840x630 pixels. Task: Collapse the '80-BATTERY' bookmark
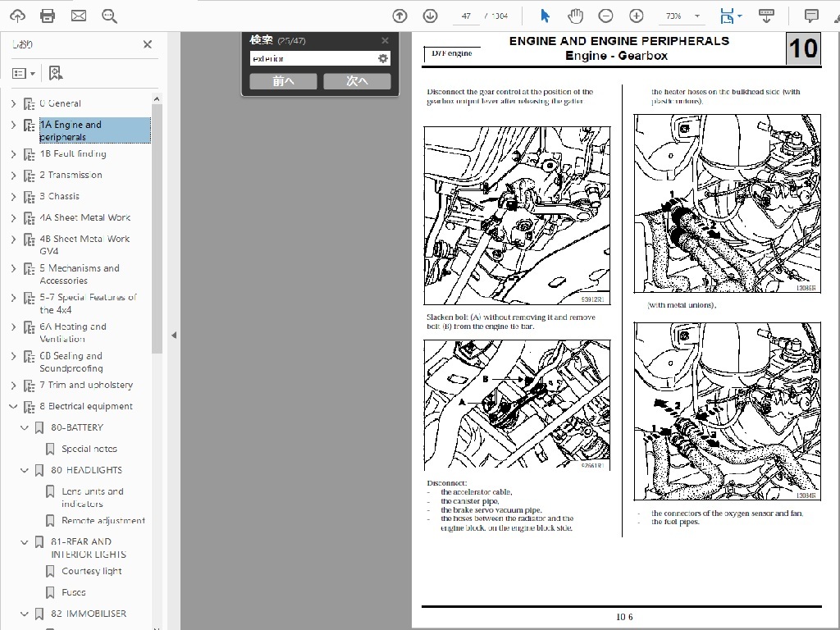click(24, 427)
